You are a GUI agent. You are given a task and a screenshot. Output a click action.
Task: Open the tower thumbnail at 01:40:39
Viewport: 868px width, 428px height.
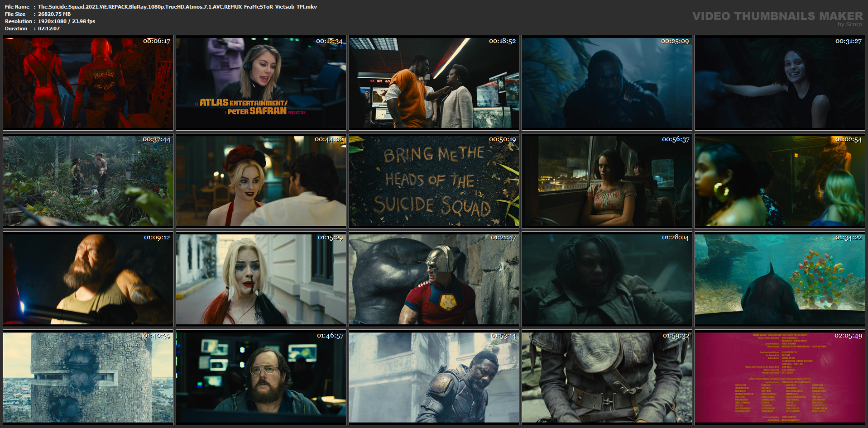pos(88,377)
